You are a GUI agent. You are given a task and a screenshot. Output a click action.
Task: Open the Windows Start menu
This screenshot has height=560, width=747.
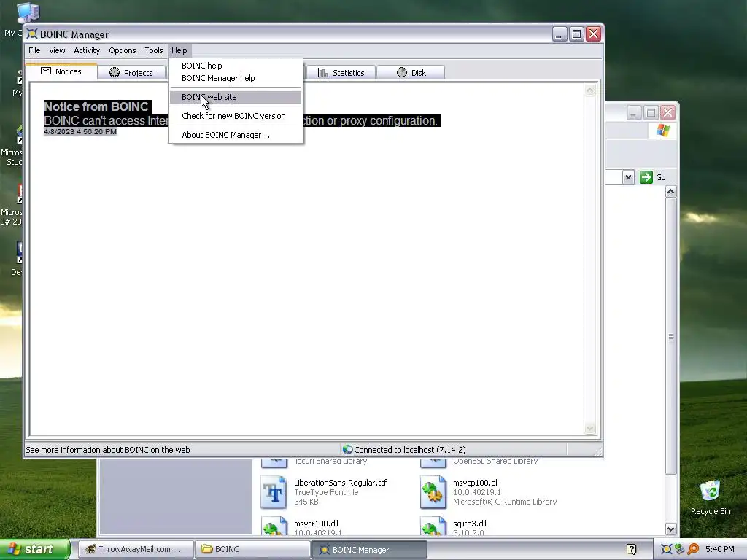tap(34, 550)
